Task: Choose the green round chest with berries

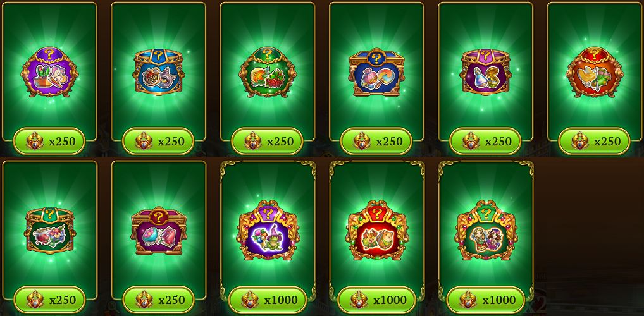Action: click(x=268, y=72)
